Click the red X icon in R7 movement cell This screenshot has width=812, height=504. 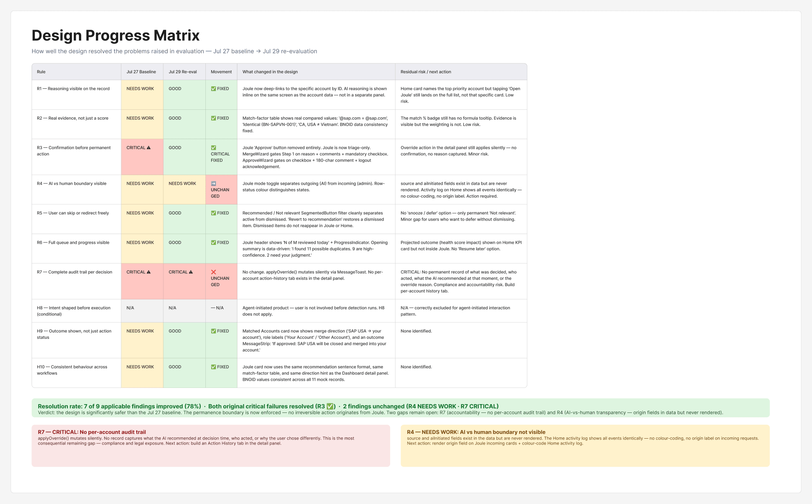[213, 272]
